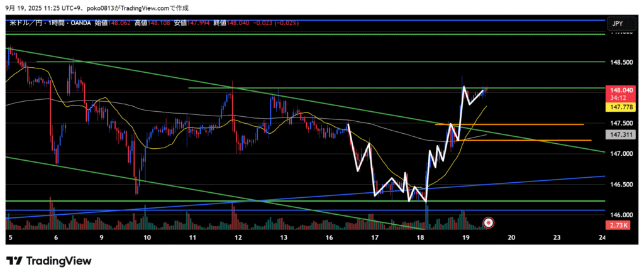The height and width of the screenshot is (277, 644).
Task: Click date 19 on the time axis
Action: [x=465, y=238]
